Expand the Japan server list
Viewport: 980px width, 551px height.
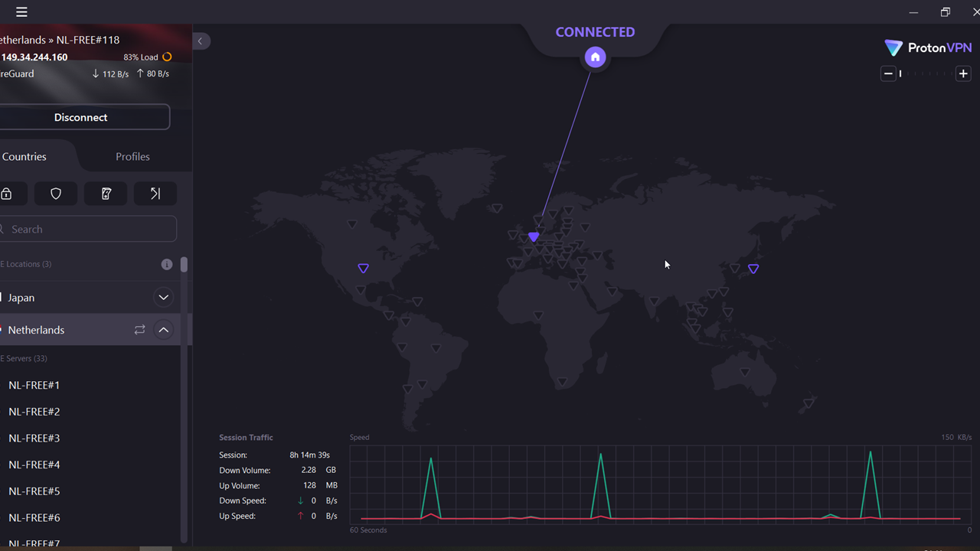coord(163,298)
